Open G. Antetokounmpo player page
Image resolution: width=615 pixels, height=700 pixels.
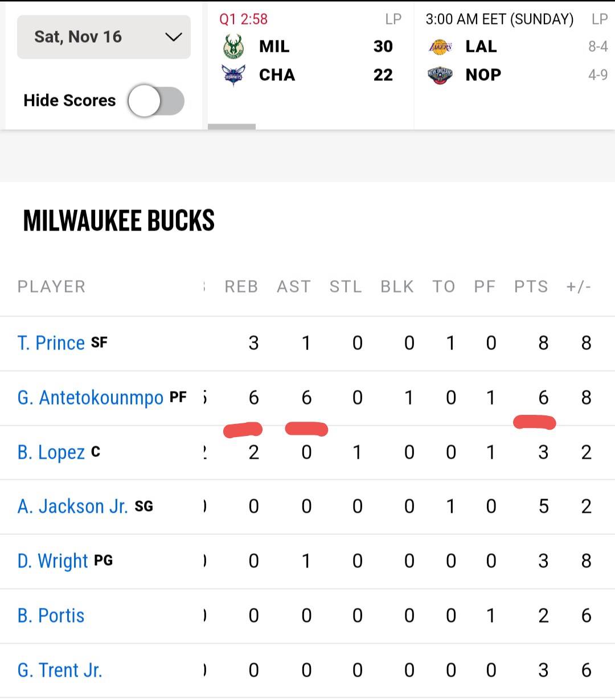pos(91,398)
